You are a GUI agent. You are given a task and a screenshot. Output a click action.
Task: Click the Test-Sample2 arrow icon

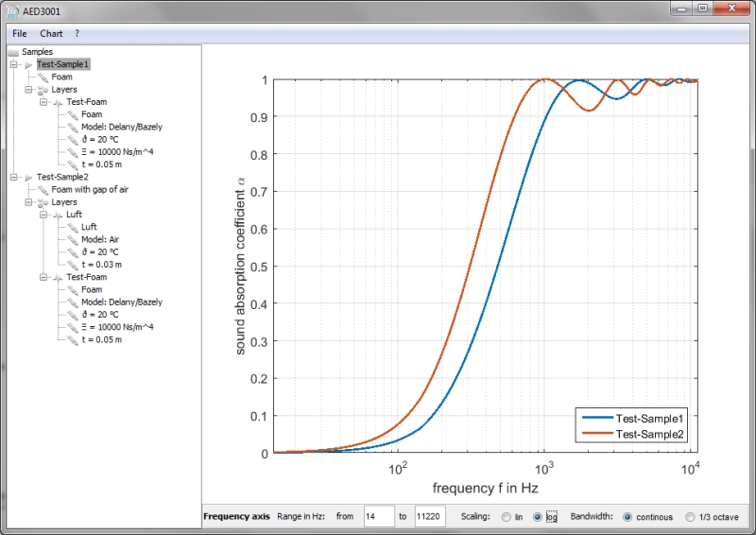tap(28, 177)
